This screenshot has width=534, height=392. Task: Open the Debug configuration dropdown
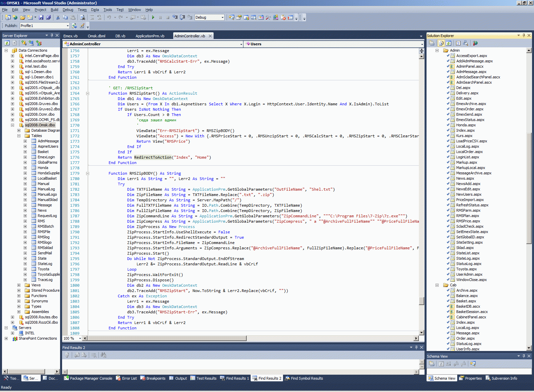pos(223,17)
